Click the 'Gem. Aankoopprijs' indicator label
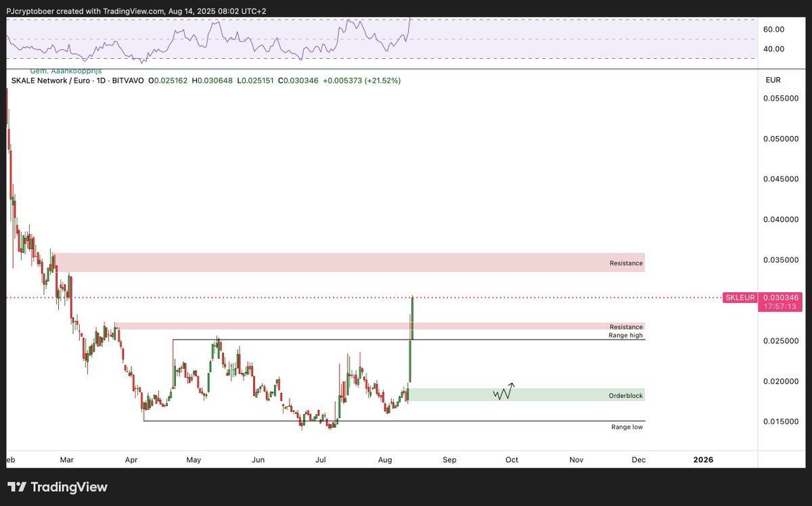This screenshot has width=812, height=506. tap(66, 71)
